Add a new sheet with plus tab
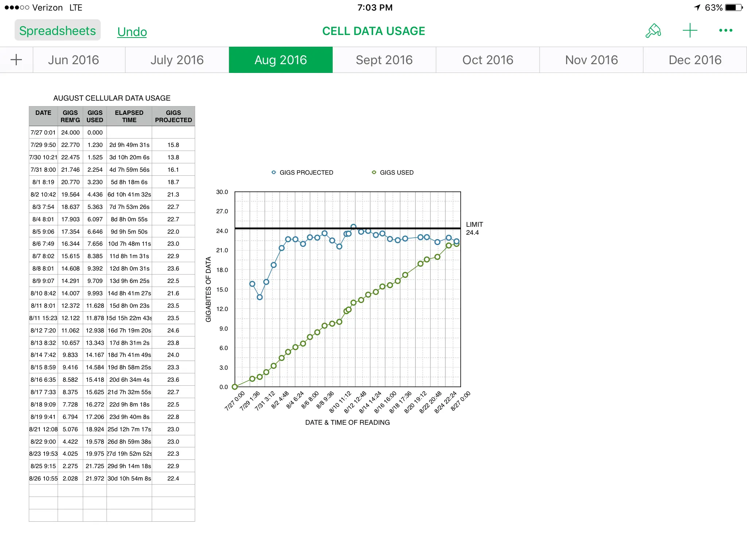This screenshot has width=747, height=560. coord(16,60)
